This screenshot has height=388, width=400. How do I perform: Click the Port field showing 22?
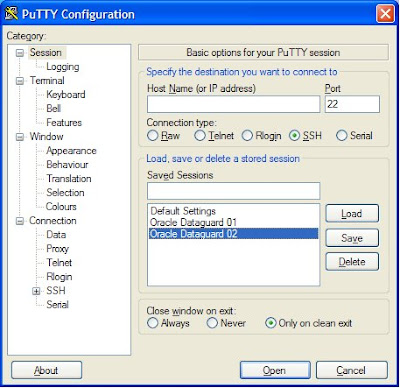pos(352,104)
